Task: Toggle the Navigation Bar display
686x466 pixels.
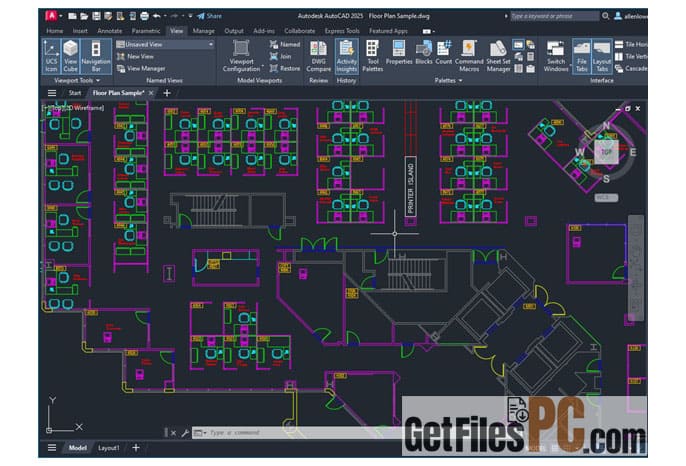Action: point(95,56)
